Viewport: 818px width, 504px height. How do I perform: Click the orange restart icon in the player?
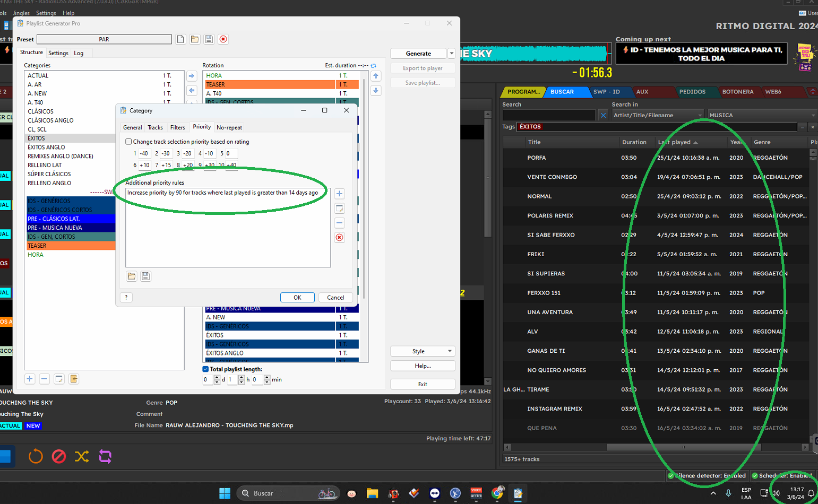(36, 456)
